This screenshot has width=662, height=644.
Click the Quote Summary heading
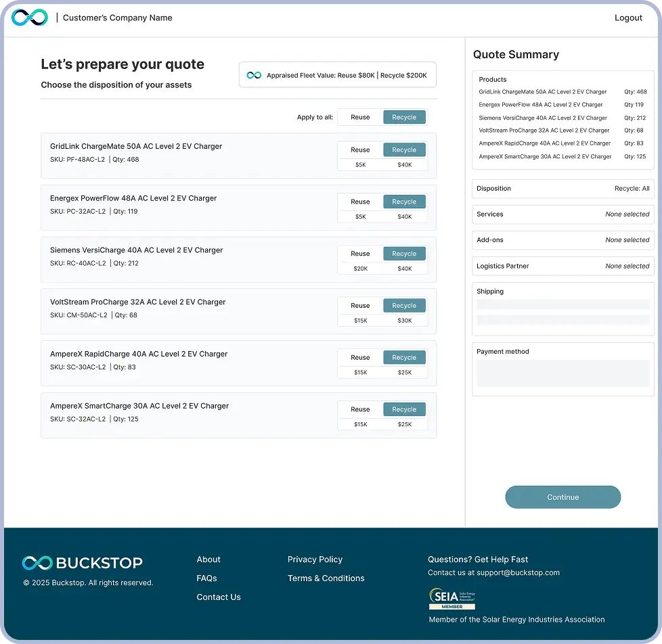[516, 54]
